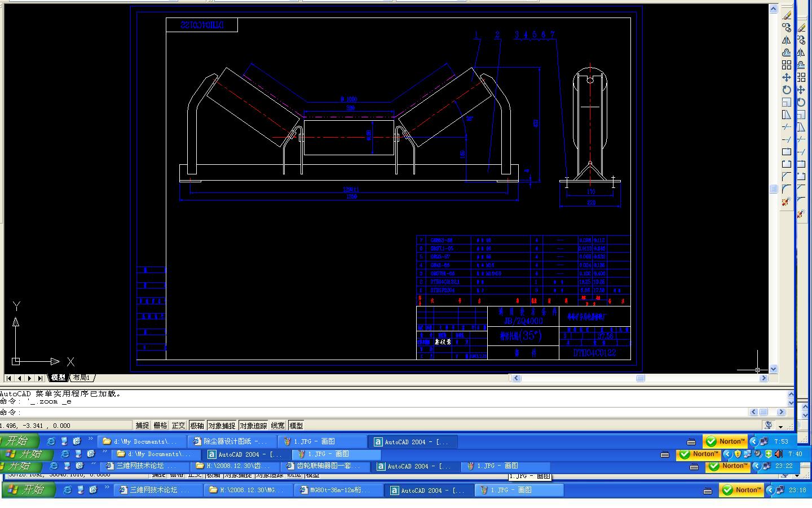Select Array in the rightmost Modify toolbar
This screenshot has height=508, width=812.
coord(801,77)
